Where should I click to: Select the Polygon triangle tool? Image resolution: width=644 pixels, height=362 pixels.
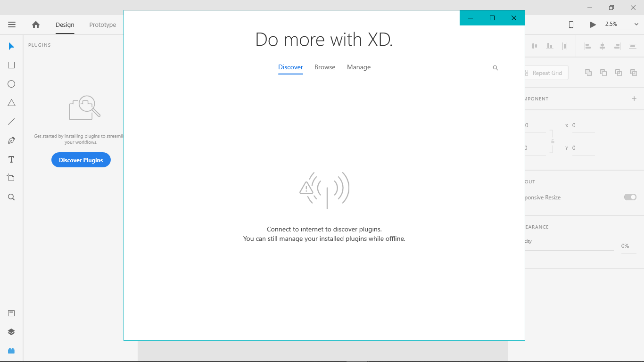click(11, 103)
